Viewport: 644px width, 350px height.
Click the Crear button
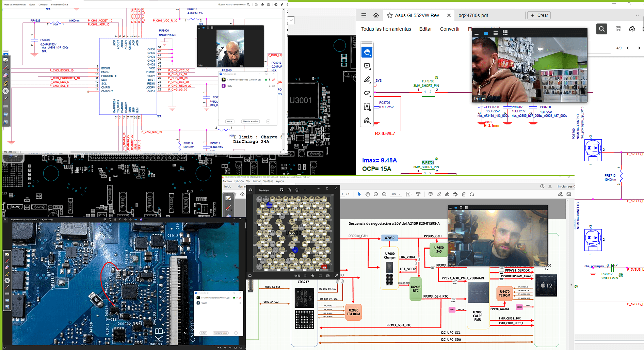[x=539, y=15]
